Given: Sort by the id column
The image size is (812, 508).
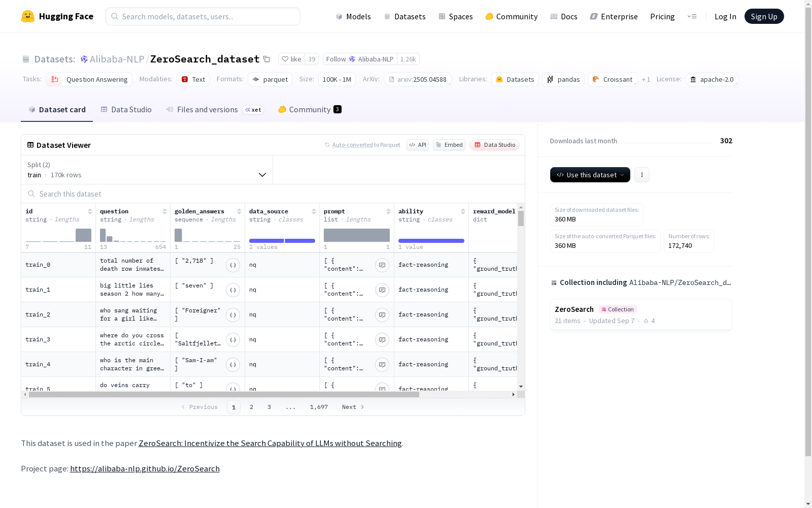Looking at the screenshot, I should pyautogui.click(x=90, y=211).
